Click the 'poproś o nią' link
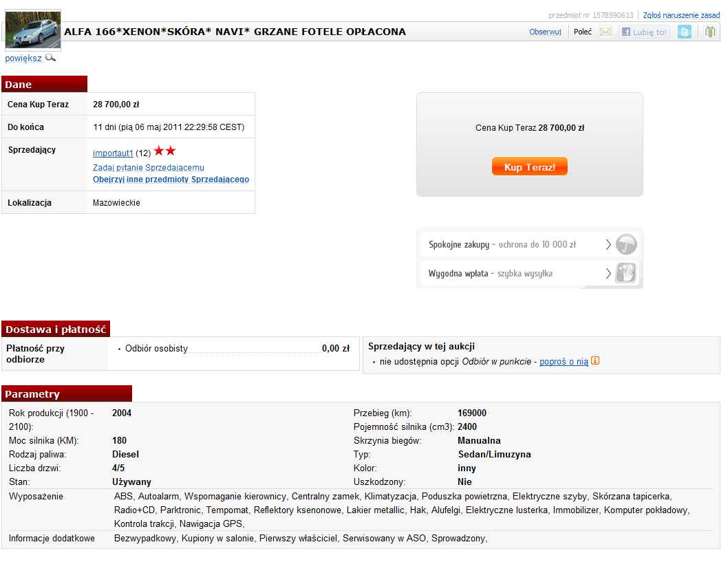728x562 pixels. [564, 362]
